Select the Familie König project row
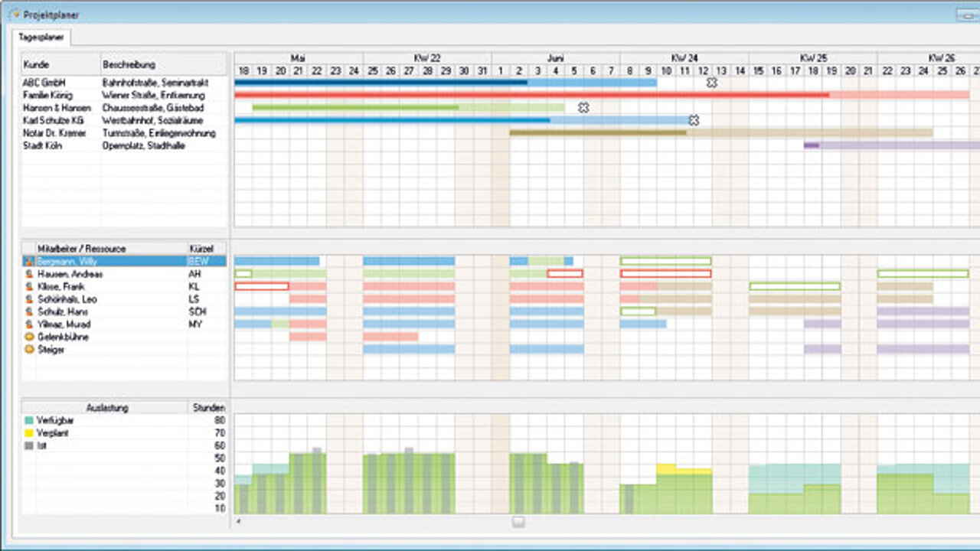The height and width of the screenshot is (551, 980). coord(124,96)
